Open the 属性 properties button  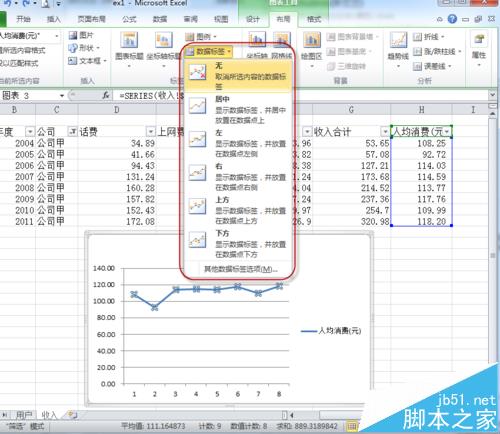coord(479,49)
